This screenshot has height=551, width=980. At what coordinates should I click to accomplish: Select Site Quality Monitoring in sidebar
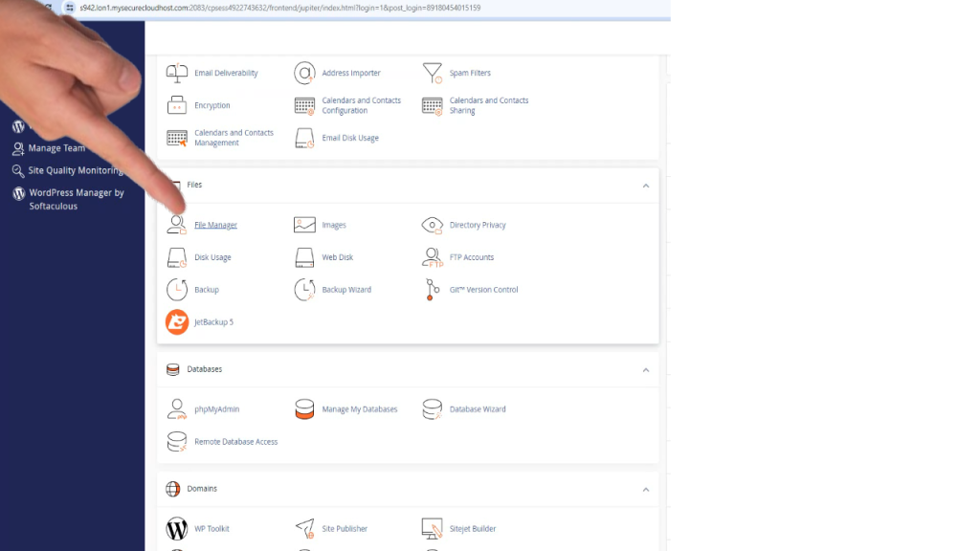tap(75, 170)
